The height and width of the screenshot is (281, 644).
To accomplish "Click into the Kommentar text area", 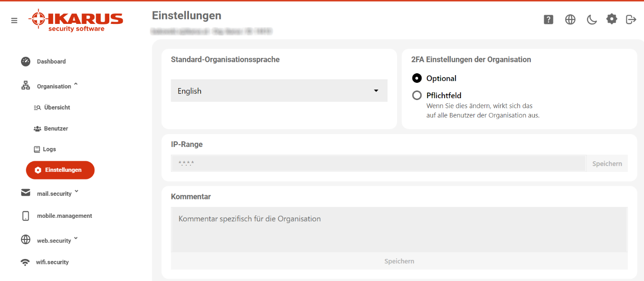I will (x=399, y=230).
